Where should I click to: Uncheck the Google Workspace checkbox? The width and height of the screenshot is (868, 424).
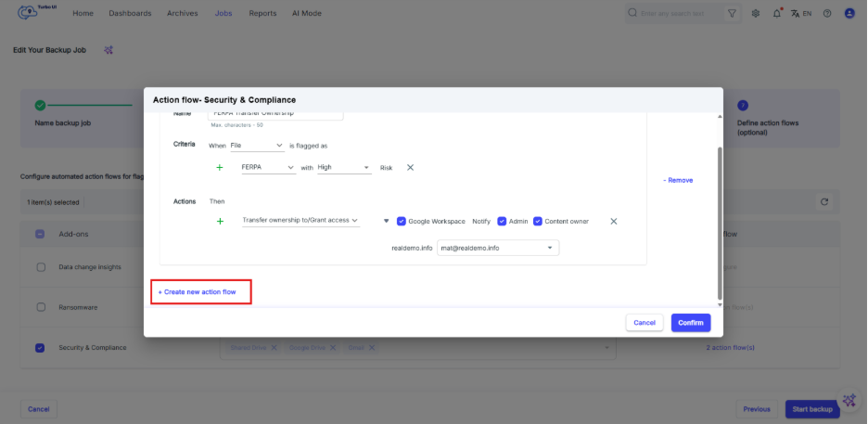pyautogui.click(x=402, y=221)
